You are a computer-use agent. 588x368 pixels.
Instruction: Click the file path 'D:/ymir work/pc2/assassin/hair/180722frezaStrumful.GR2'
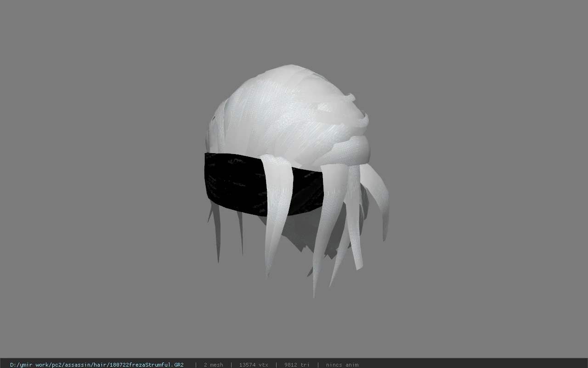[x=97, y=365]
